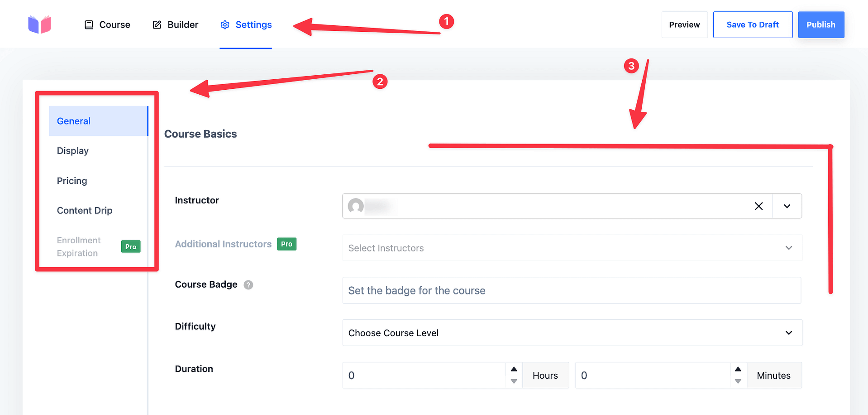Switch to the Builder tab

click(x=176, y=25)
